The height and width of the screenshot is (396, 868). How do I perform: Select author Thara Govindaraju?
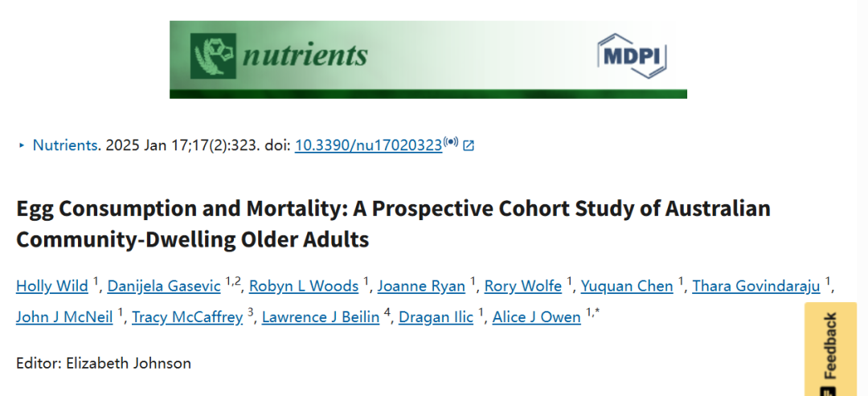pos(756,286)
